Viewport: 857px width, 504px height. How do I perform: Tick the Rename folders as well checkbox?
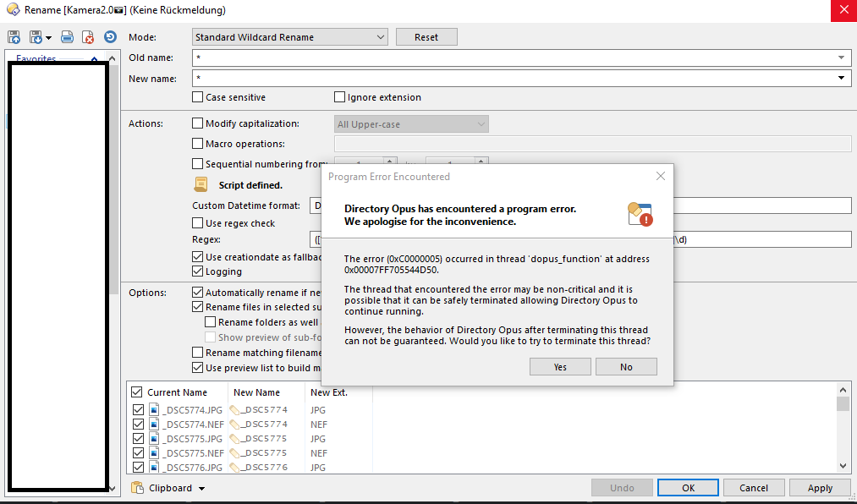[210, 321]
